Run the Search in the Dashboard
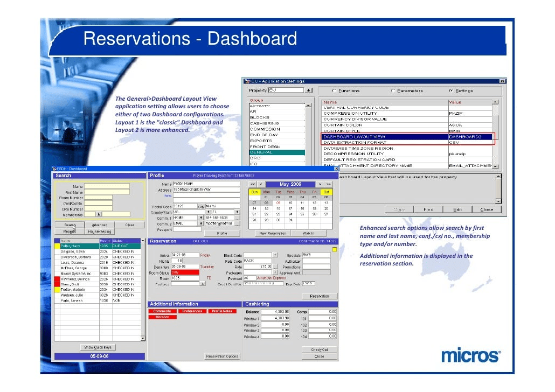 click(x=70, y=225)
